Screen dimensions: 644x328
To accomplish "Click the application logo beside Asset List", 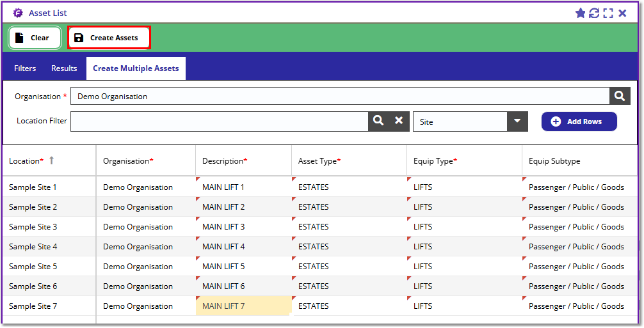I will [18, 13].
